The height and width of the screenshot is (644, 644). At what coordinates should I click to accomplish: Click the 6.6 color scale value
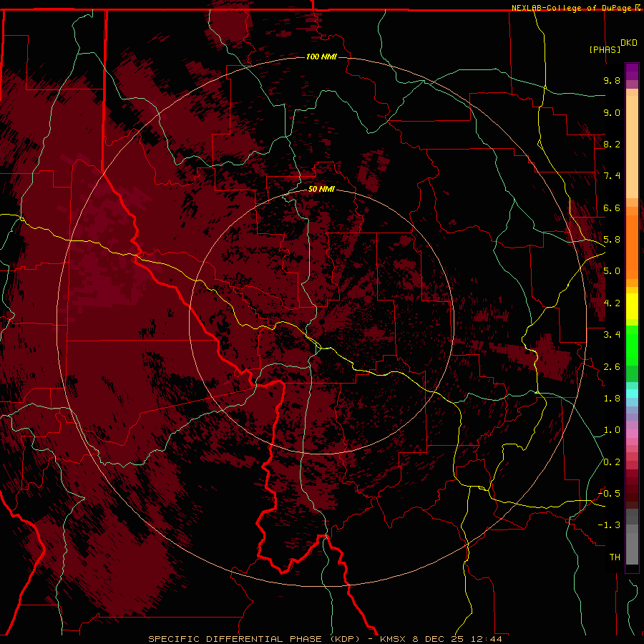(612, 208)
